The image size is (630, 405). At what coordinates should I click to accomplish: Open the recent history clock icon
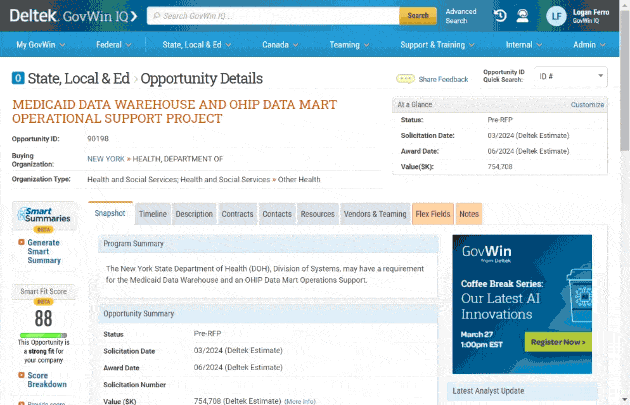tap(499, 16)
